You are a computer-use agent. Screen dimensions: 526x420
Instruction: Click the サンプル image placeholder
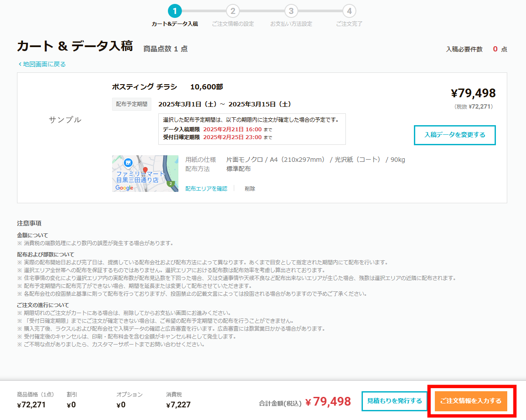click(65, 119)
